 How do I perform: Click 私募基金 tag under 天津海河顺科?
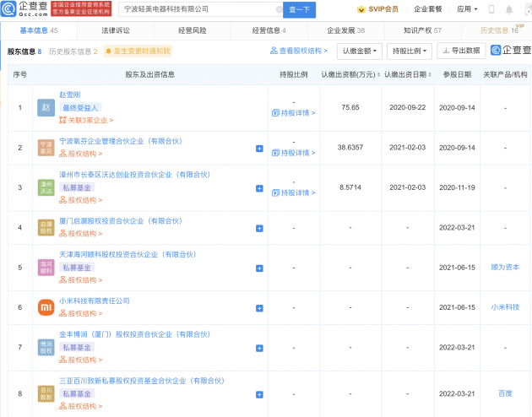tap(77, 268)
